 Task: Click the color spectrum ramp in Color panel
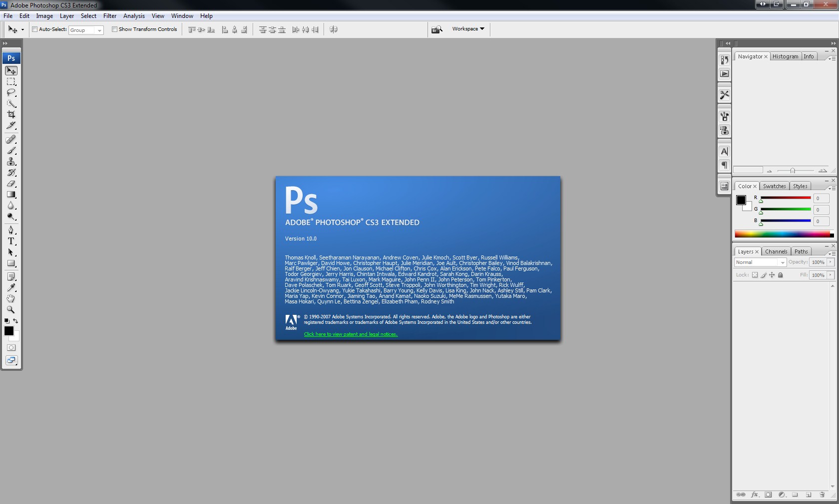point(783,234)
